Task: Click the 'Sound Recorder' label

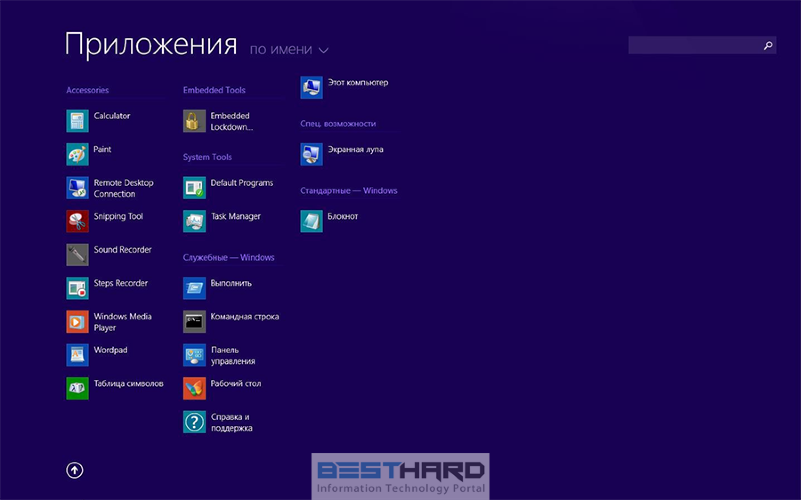Action: click(123, 250)
